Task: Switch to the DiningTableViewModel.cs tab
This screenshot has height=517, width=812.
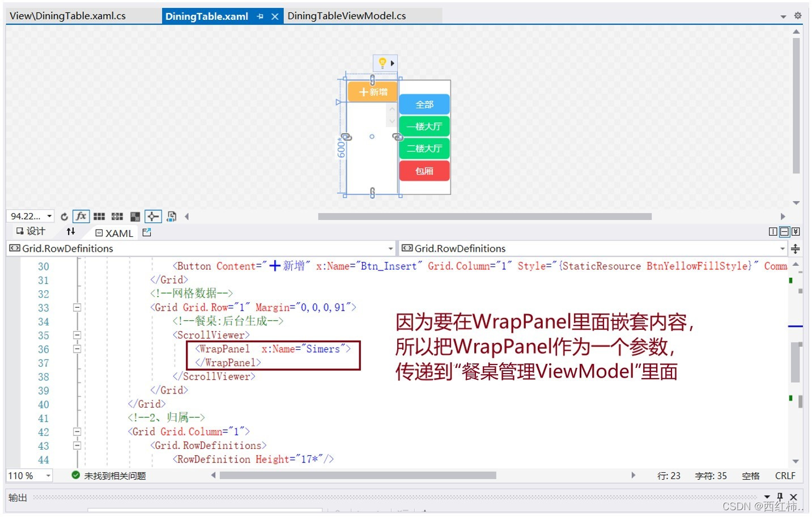Action: 346,16
